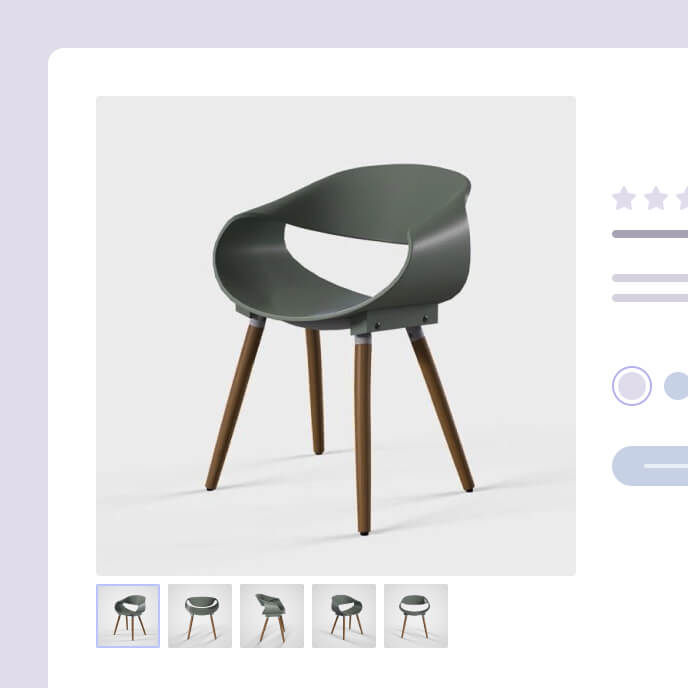Click the pill-shaped blue action button
The width and height of the screenshot is (688, 688).
(650, 466)
